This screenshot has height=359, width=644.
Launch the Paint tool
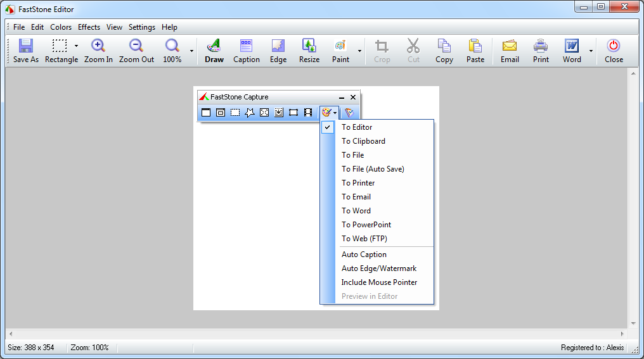coord(340,51)
